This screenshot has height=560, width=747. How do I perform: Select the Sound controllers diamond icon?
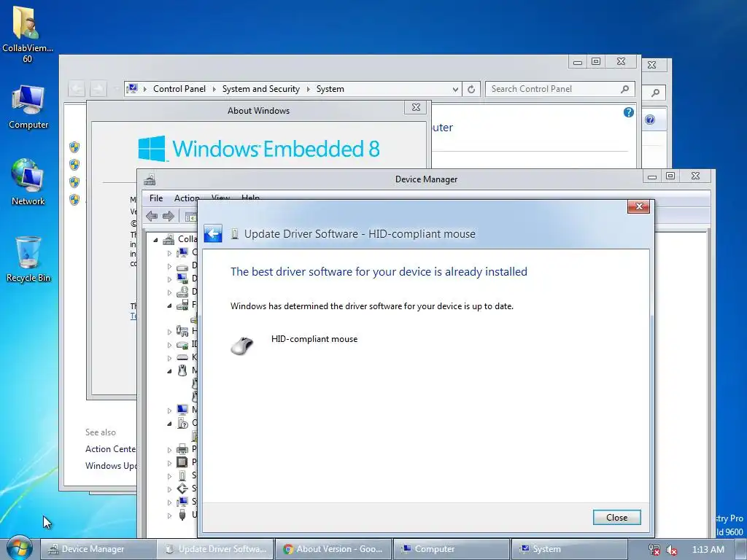coord(182,488)
